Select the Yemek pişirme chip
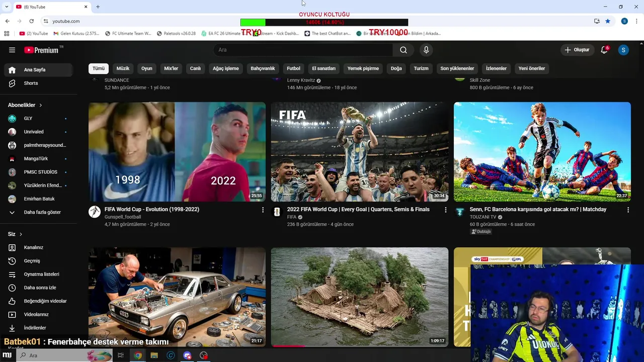Screen dimensions: 644x362 coord(363,68)
